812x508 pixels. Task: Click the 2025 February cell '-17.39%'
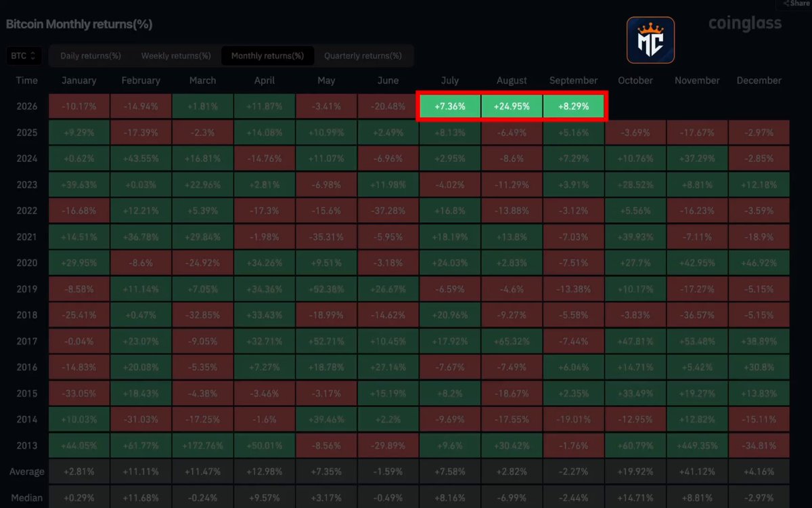[141, 133]
